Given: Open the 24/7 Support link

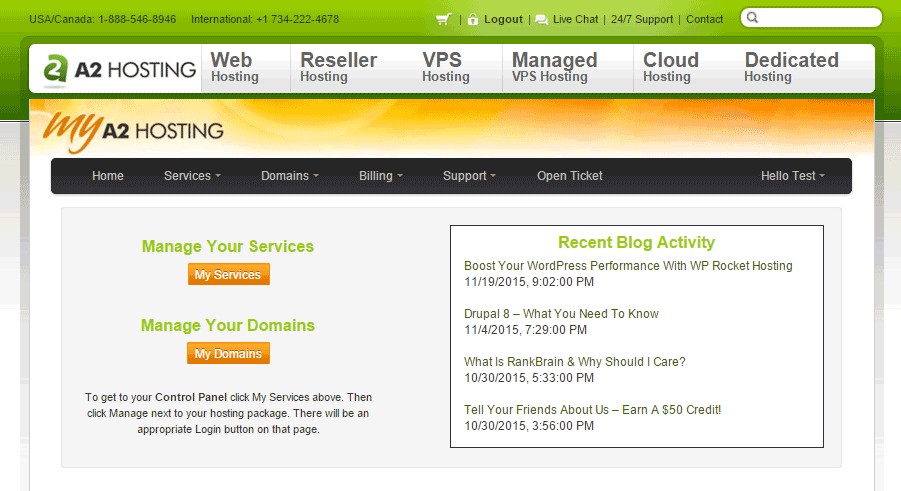Looking at the screenshot, I should [x=642, y=20].
